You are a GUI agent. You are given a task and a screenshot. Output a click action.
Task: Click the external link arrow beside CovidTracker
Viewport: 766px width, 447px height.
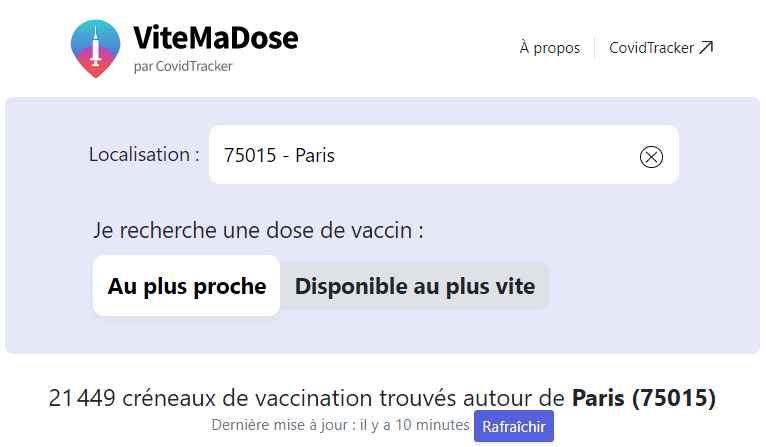[706, 47]
